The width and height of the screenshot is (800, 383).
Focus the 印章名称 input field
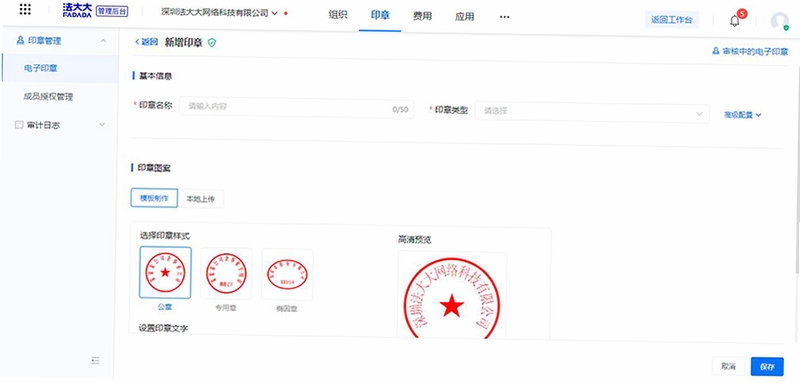click(296, 109)
